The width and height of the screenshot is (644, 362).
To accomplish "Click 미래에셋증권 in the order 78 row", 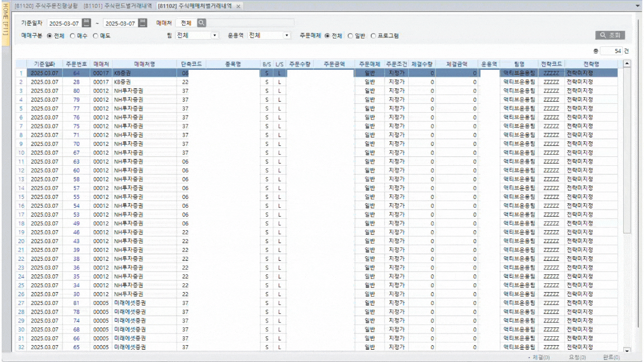I will coord(130,312).
